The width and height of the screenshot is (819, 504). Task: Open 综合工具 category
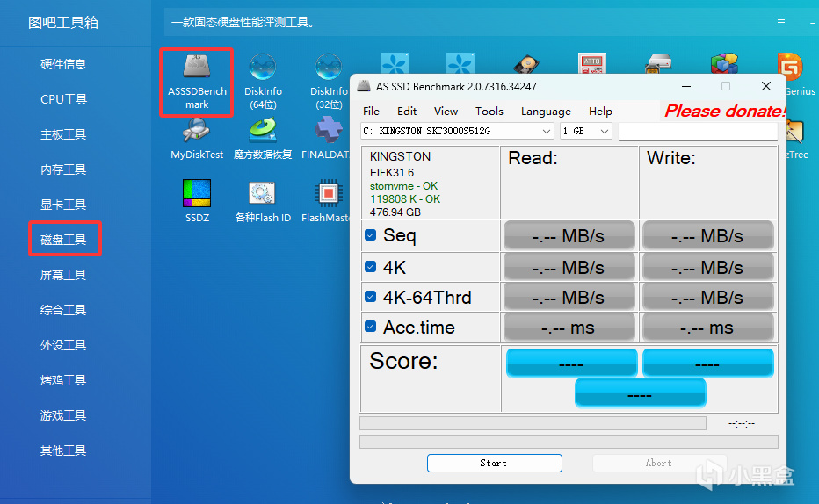pos(63,310)
